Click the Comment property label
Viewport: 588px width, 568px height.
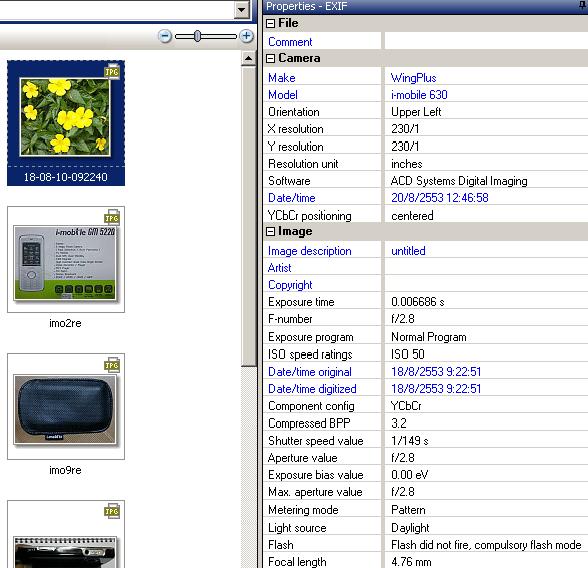(x=290, y=42)
